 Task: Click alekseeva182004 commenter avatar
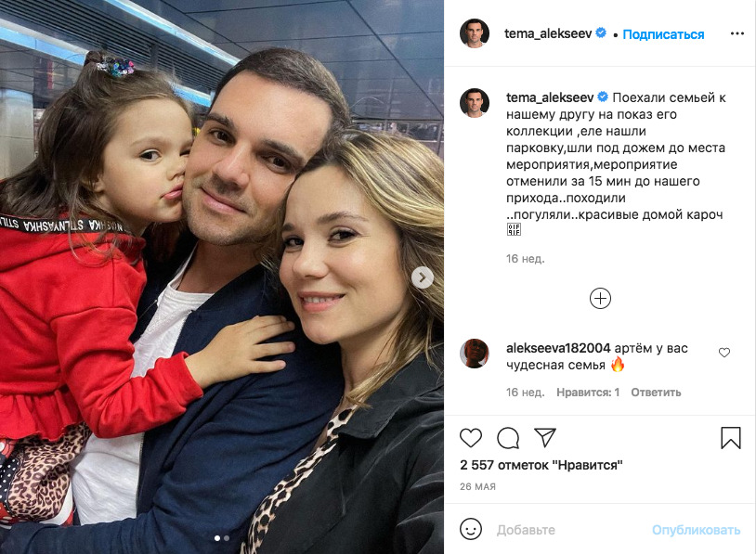(475, 354)
